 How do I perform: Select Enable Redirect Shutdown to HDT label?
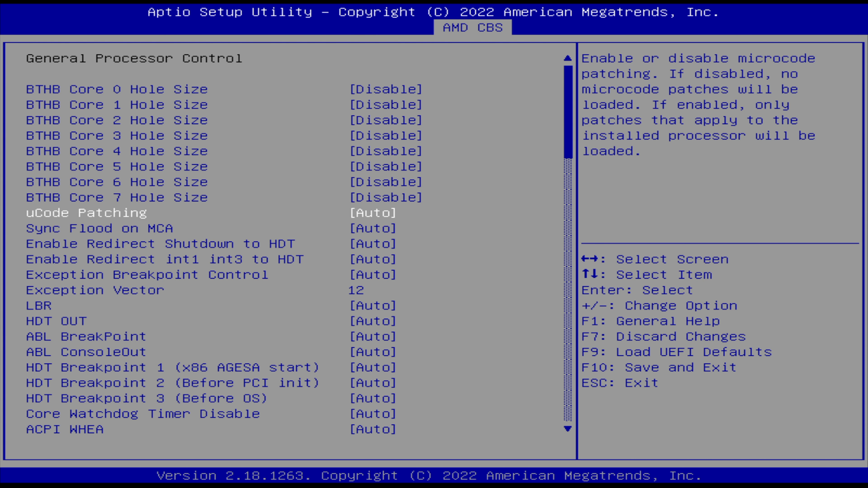[160, 244]
